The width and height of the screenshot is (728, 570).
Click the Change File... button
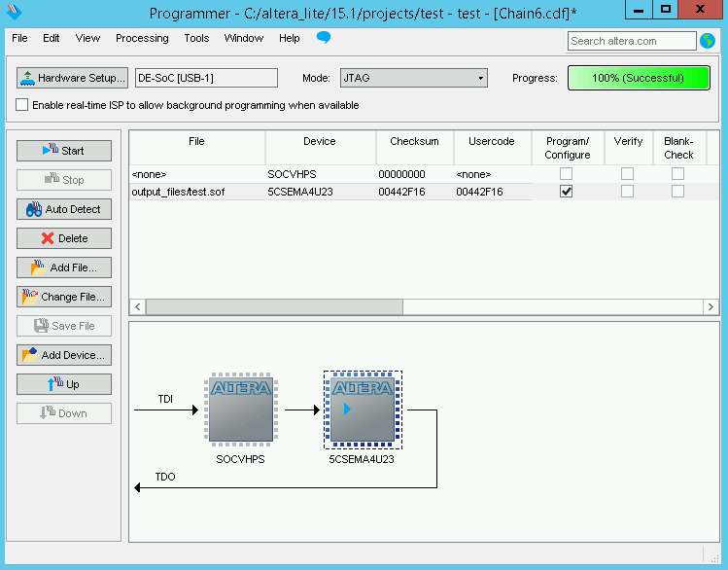click(x=64, y=297)
